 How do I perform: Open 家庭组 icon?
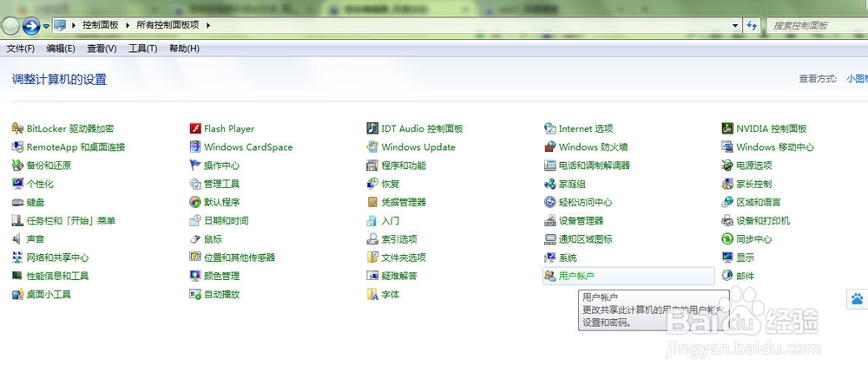point(549,184)
